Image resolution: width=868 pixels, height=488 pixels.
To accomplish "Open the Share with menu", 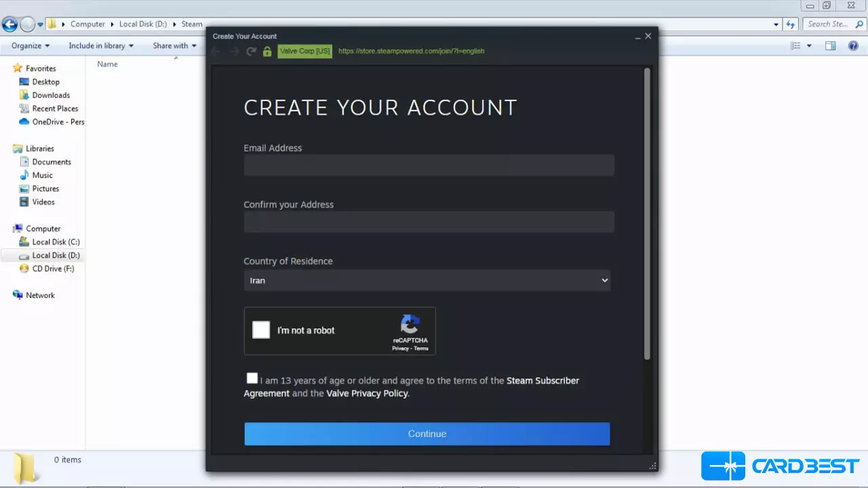I will [x=174, y=45].
